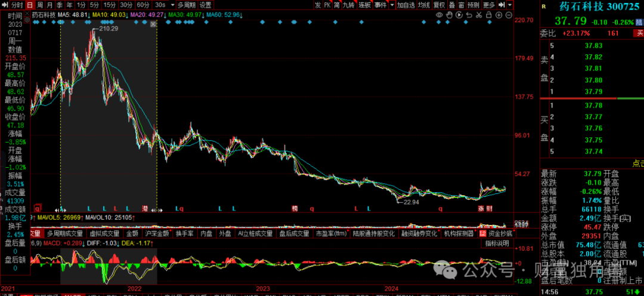Image resolution: width=644 pixels, height=296 pixels.
Task: Click the 加自选 button
Action: point(406,4)
